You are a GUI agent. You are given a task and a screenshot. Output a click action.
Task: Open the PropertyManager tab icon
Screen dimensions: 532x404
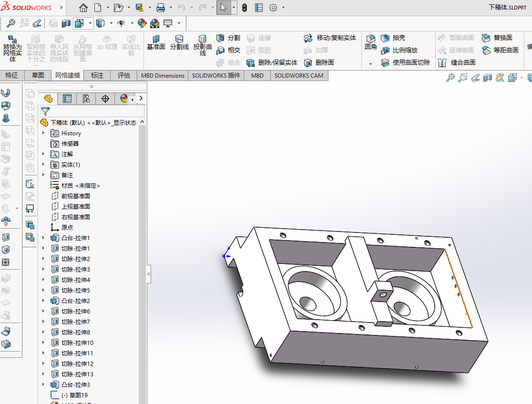pyautogui.click(x=67, y=99)
